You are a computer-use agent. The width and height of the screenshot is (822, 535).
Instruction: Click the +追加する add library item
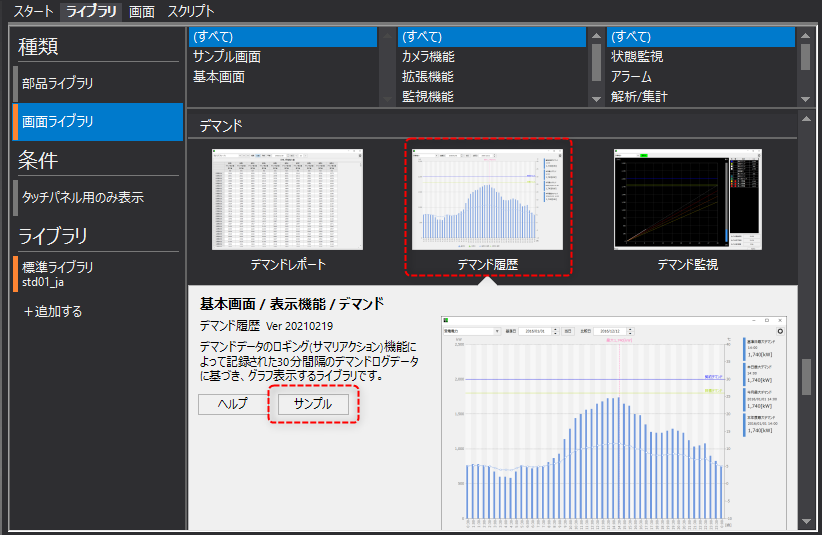[x=53, y=311]
